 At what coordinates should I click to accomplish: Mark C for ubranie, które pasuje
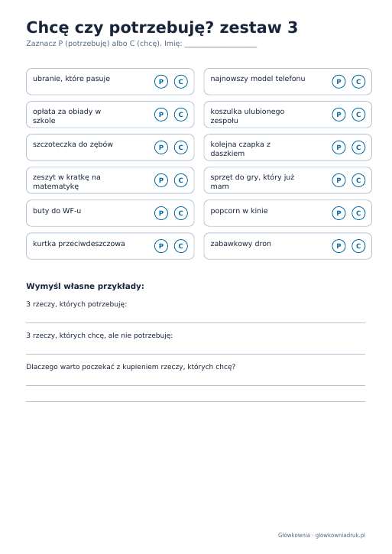point(181,82)
